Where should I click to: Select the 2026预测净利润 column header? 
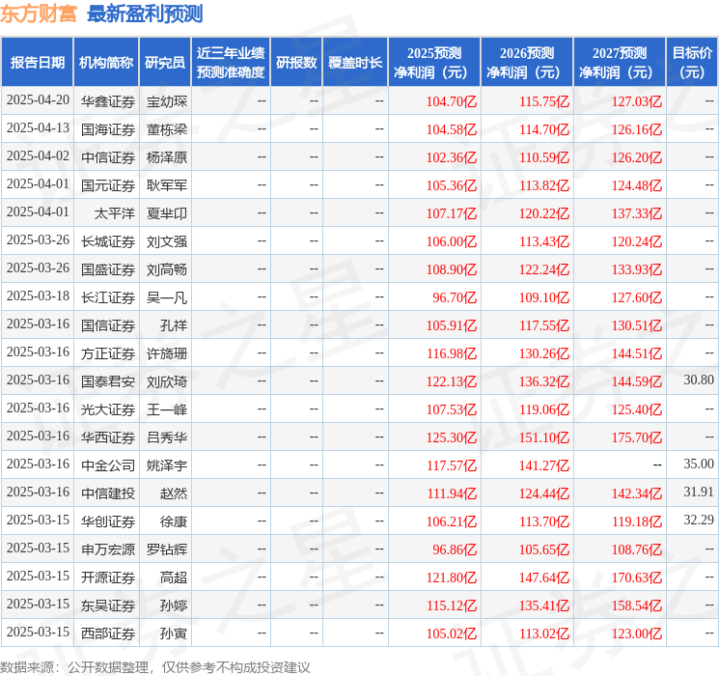(x=527, y=62)
